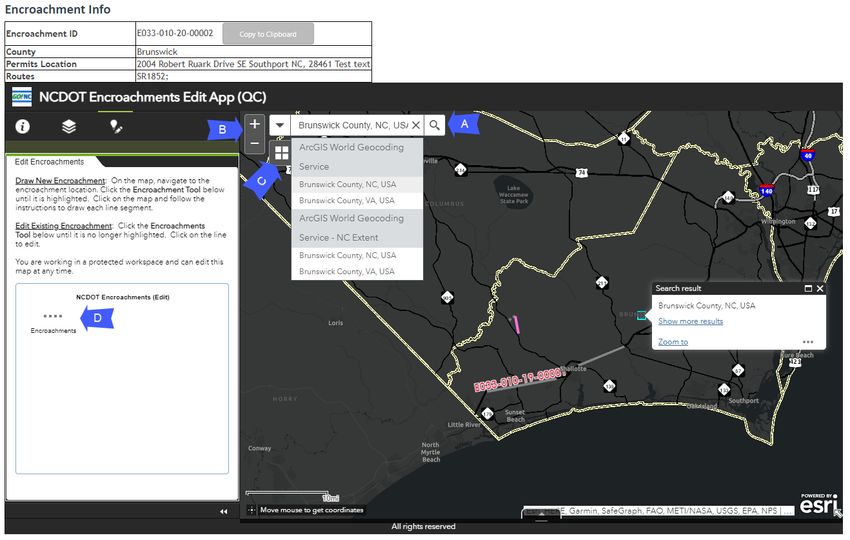Collapse the side panel with double arrow

coord(223,511)
